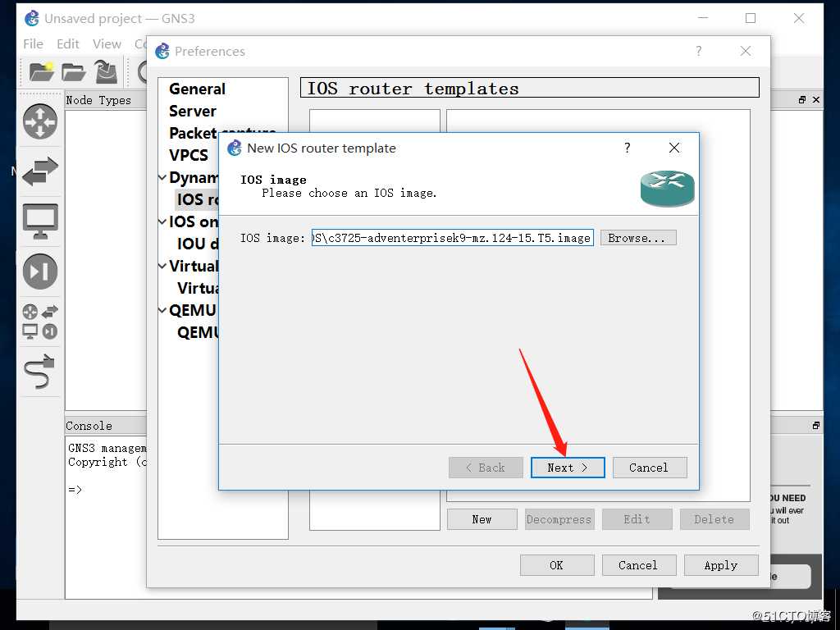This screenshot has height=630, width=840.
Task: Open the File menu in GNS3
Action: pos(33,44)
